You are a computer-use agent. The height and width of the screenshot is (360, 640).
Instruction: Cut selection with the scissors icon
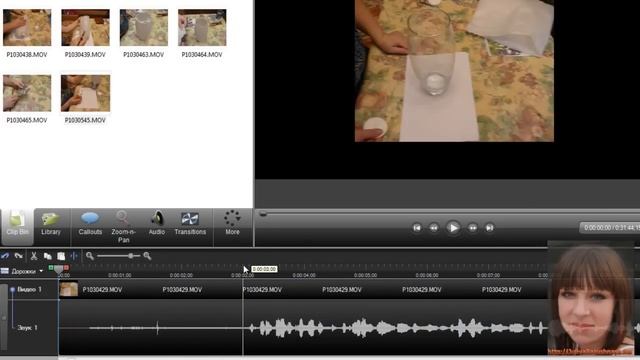tap(34, 256)
